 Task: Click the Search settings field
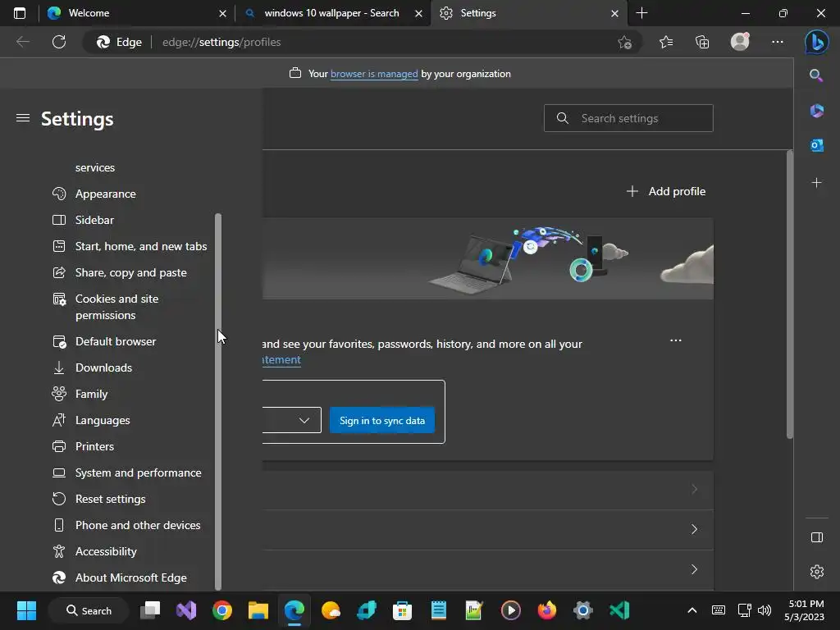pos(628,118)
